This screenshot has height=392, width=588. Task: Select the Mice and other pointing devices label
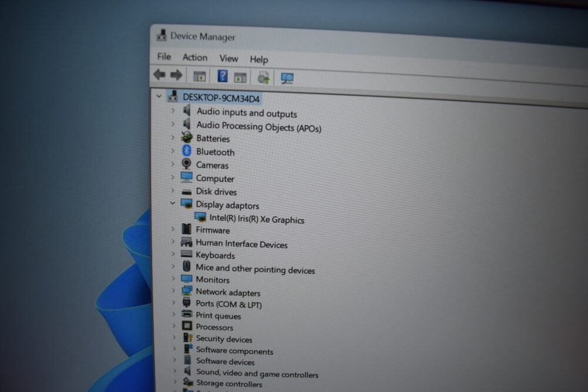255,269
